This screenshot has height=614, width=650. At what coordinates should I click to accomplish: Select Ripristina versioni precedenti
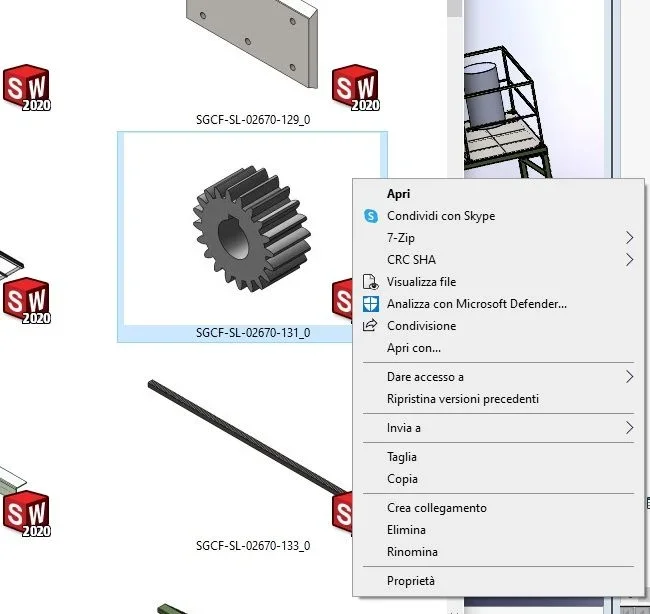click(x=498, y=399)
